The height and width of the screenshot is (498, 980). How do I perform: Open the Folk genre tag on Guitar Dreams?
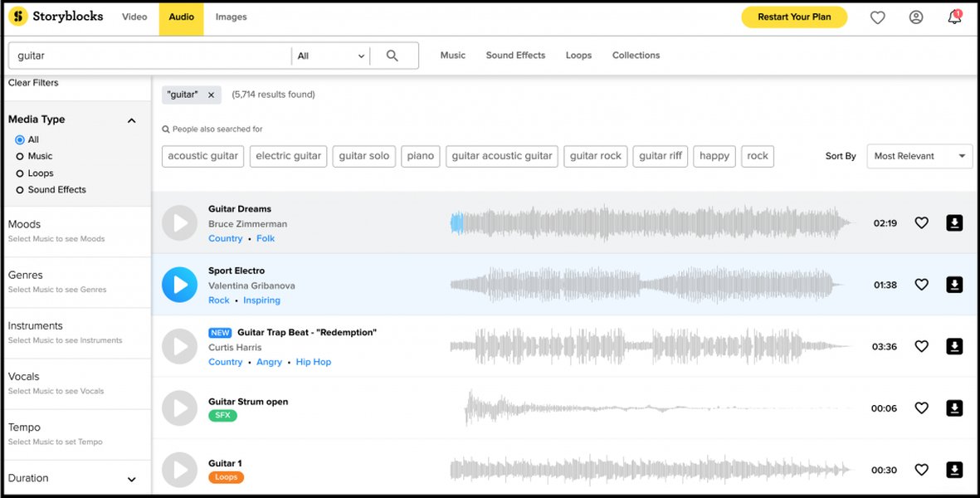click(x=266, y=239)
